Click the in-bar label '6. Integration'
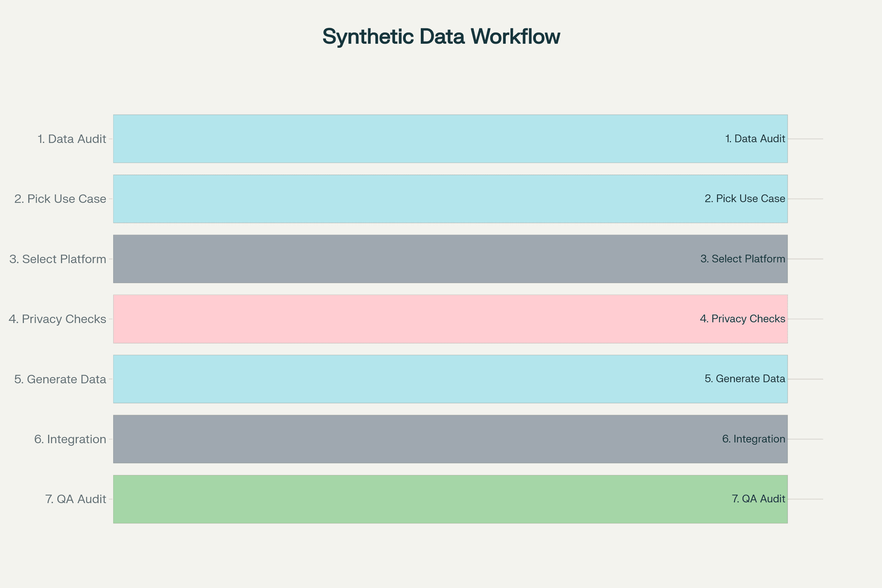 click(754, 439)
